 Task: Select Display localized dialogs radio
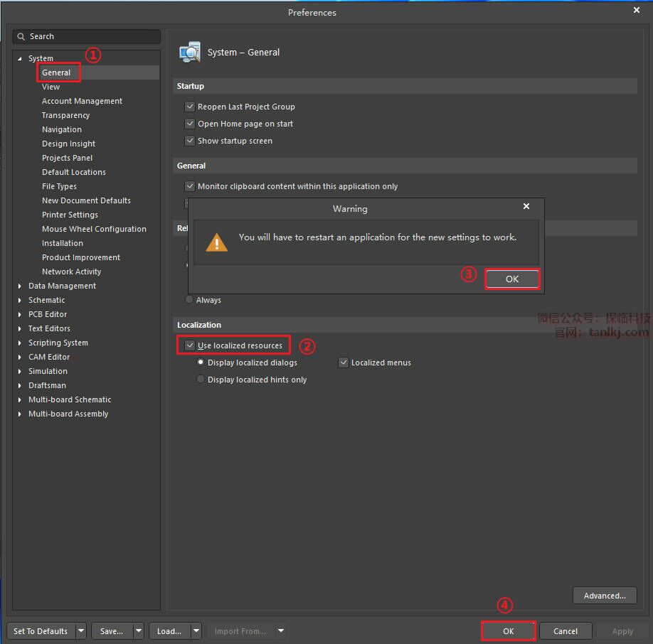(201, 363)
